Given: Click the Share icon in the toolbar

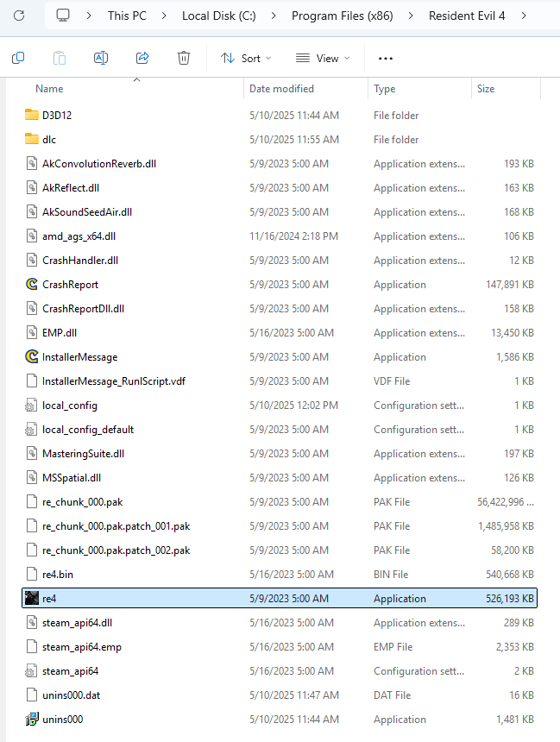Looking at the screenshot, I should pos(142,58).
